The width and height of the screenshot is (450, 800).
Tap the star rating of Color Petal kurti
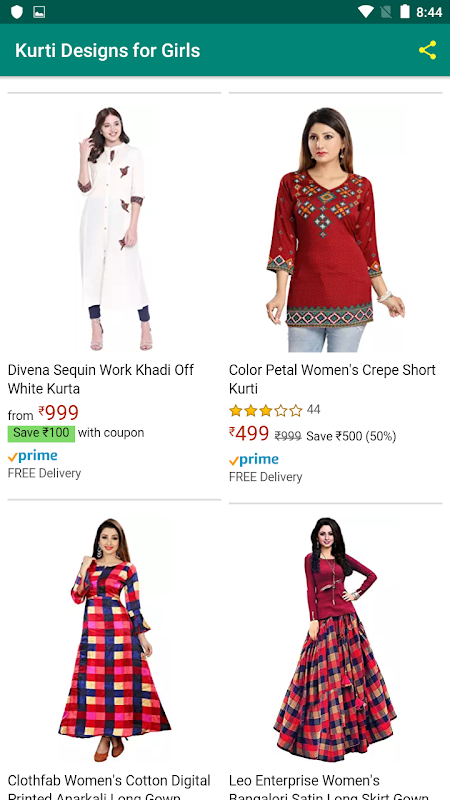click(266, 410)
